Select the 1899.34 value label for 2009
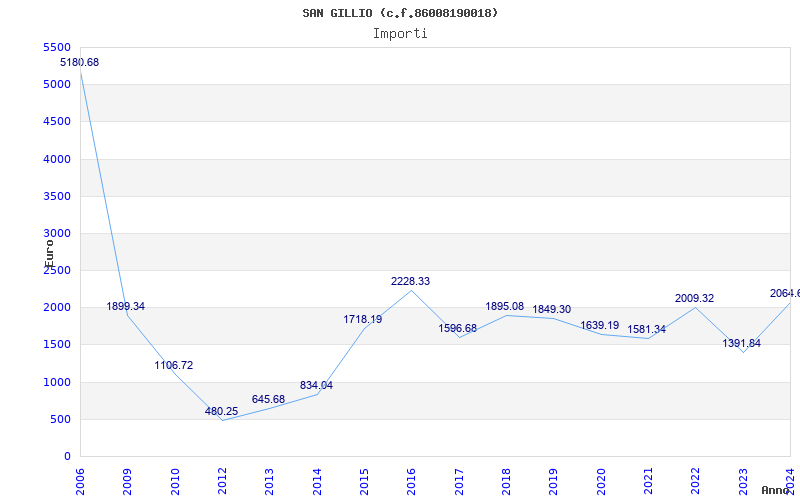The height and width of the screenshot is (500, 800). [x=126, y=306]
